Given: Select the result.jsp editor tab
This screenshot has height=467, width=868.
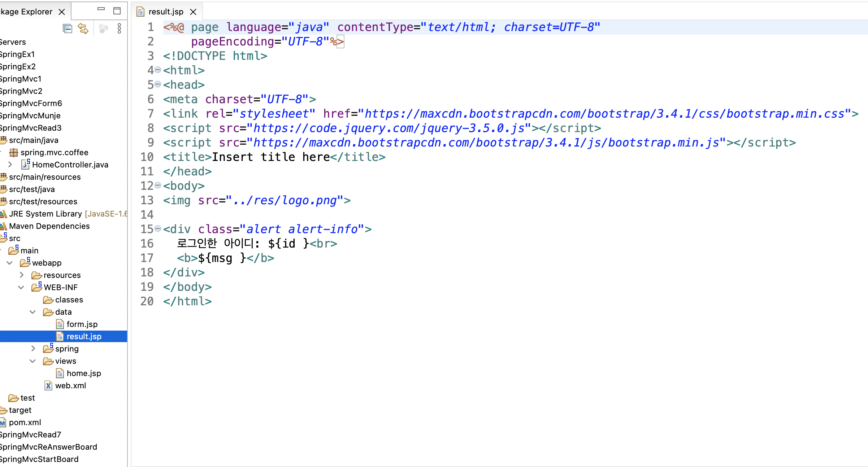Looking at the screenshot, I should (166, 12).
